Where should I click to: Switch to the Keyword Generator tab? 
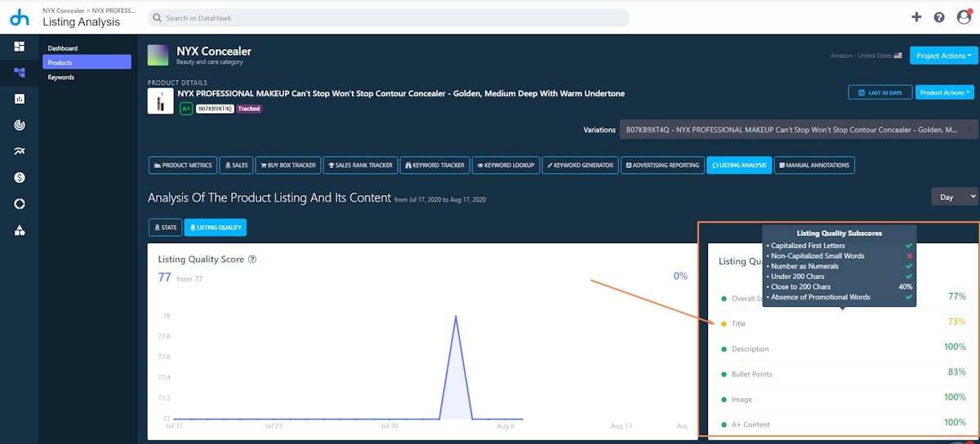pos(580,165)
